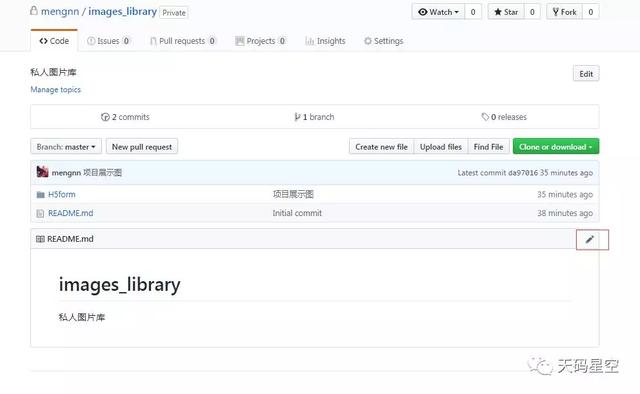Image resolution: width=640 pixels, height=394 pixels.
Task: View the 1 branch link
Action: pyautogui.click(x=314, y=117)
